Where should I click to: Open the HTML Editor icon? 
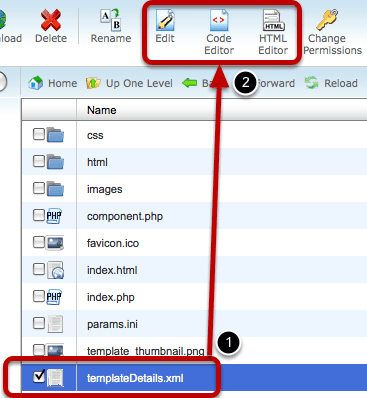coord(273,20)
